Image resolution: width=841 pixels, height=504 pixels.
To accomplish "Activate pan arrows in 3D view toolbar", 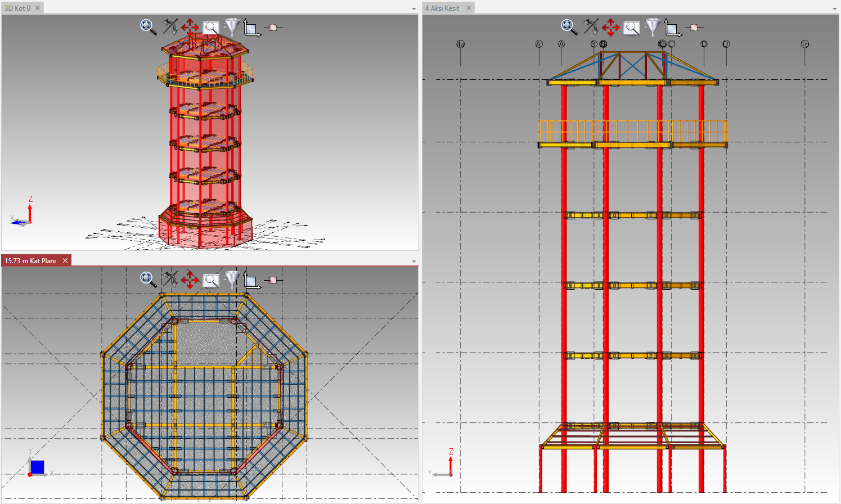I will pos(190,27).
